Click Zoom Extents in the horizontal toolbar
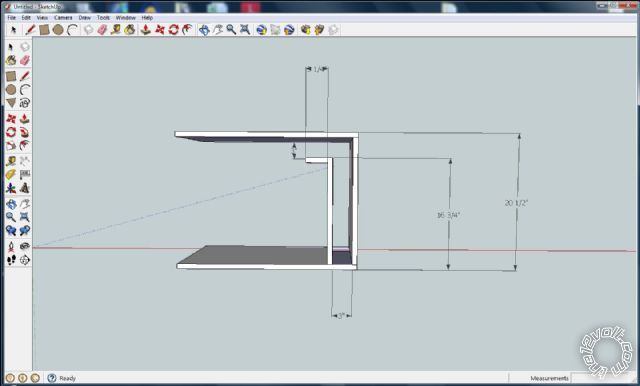640x386 pixels. coord(245,30)
